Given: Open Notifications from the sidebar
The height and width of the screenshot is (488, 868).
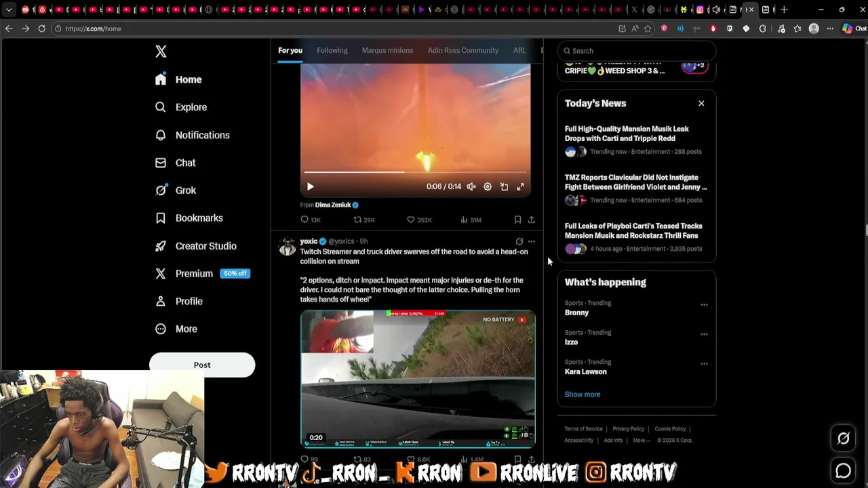Looking at the screenshot, I should pyautogui.click(x=192, y=135).
